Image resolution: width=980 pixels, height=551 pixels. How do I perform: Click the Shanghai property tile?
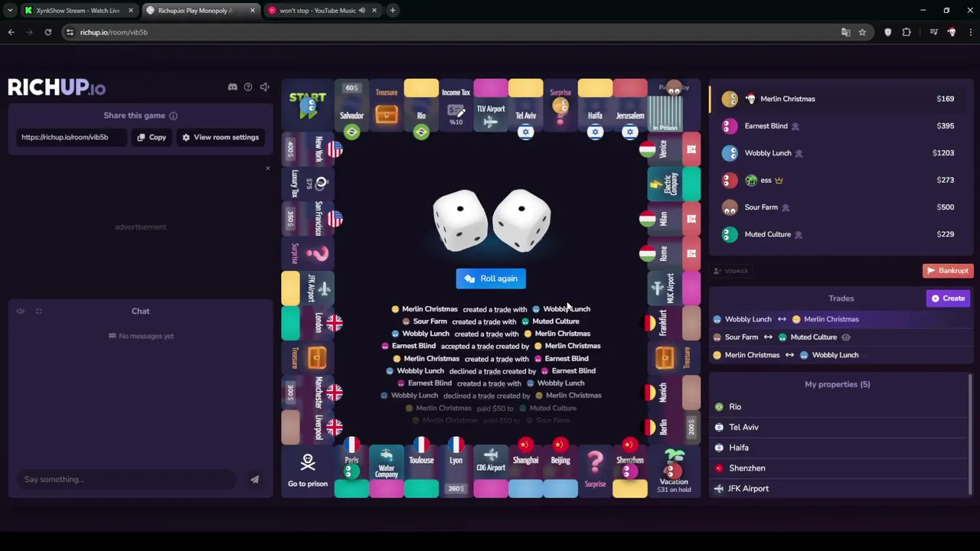[x=525, y=470]
